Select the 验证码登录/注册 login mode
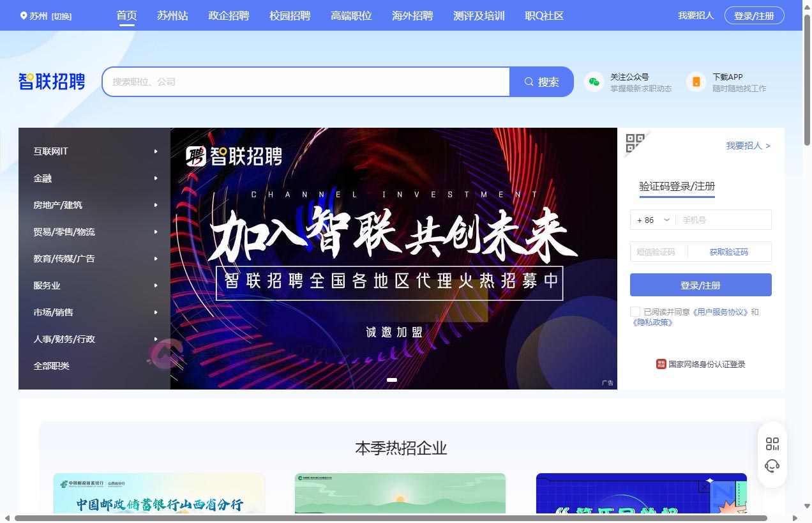This screenshot has width=812, height=523. 677,185
